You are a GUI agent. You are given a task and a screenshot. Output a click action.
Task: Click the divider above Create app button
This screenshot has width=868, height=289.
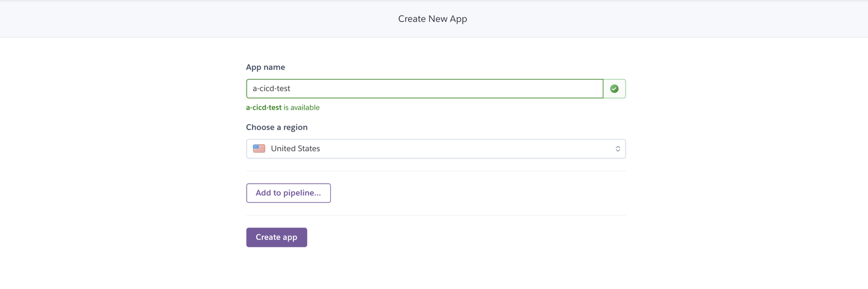pos(435,215)
